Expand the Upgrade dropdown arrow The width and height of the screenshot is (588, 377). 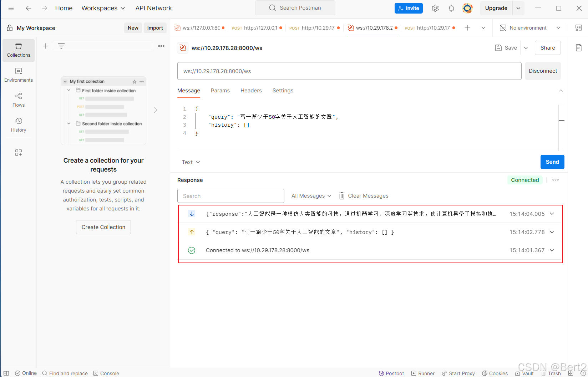[518, 8]
